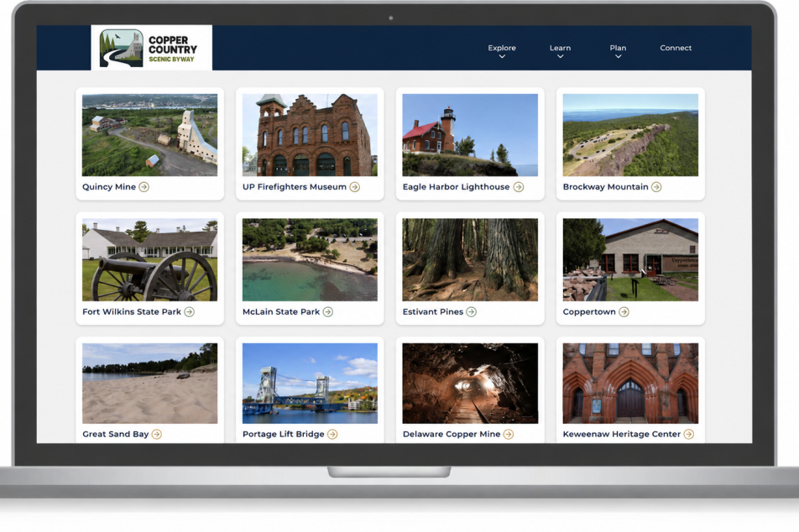This screenshot has height=532, width=799.
Task: Go to the Connect page
Action: point(676,48)
